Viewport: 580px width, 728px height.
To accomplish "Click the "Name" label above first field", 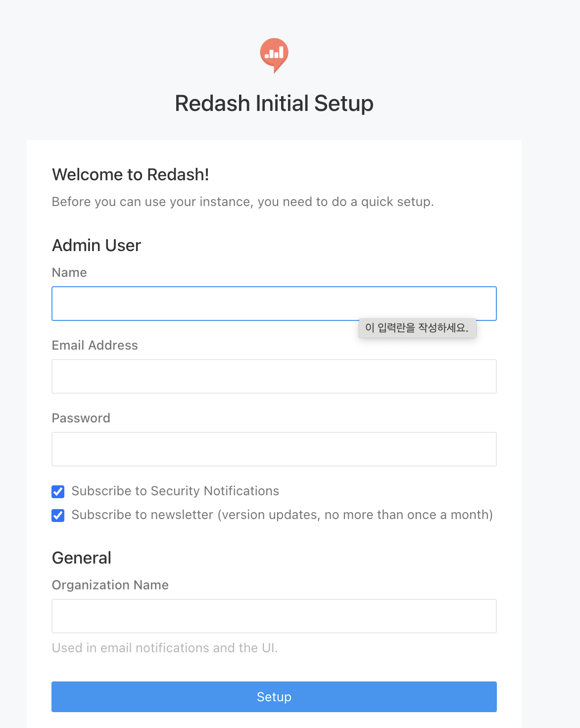I will click(69, 272).
